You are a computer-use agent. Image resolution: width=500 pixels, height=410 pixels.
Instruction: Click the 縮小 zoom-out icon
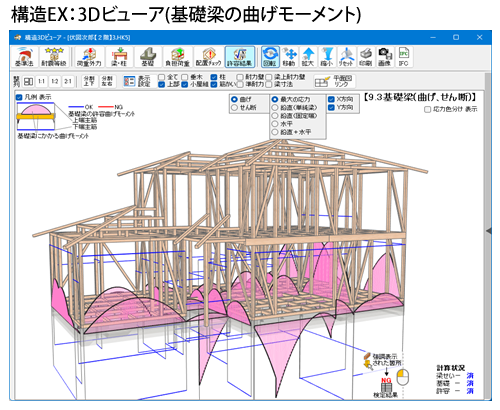pos(327,57)
